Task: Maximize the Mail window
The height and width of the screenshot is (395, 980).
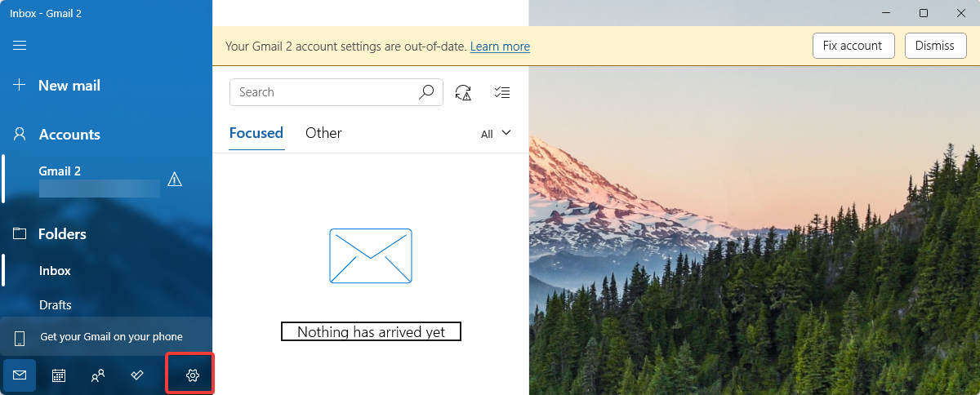Action: click(924, 13)
